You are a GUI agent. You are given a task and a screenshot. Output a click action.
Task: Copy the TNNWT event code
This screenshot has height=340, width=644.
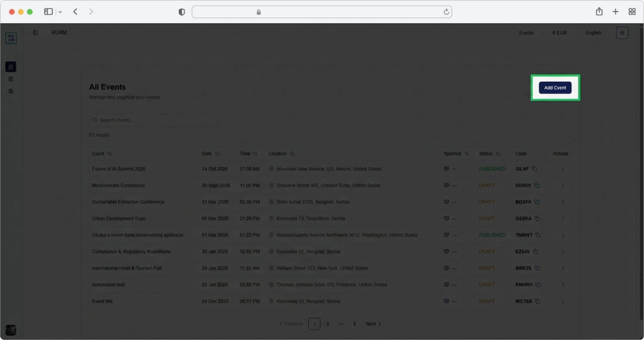pos(538,235)
